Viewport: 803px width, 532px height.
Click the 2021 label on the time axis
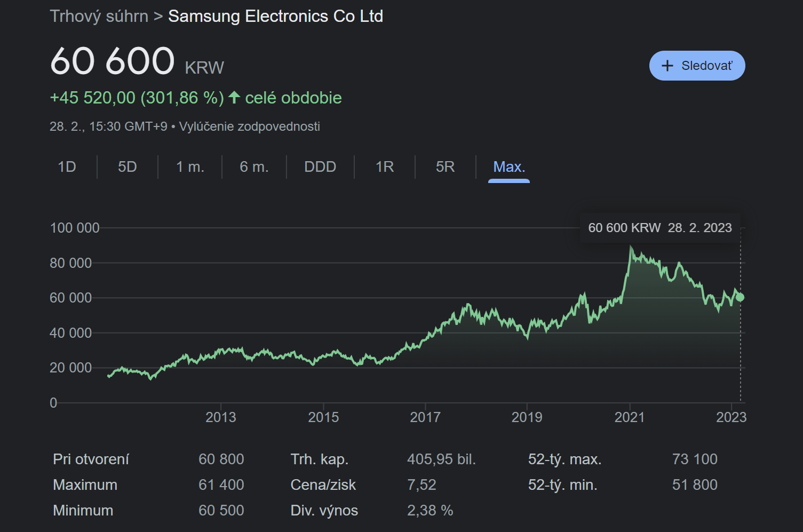[629, 417]
